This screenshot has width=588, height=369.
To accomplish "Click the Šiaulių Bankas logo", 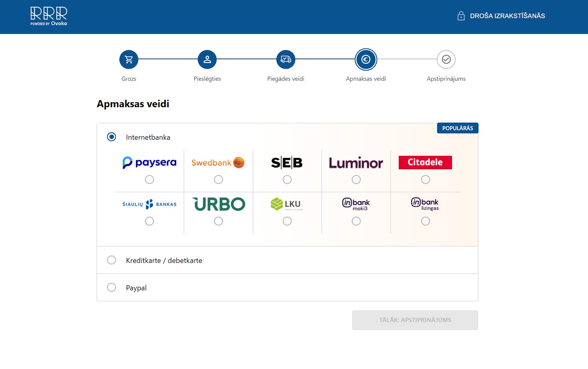I will (149, 204).
